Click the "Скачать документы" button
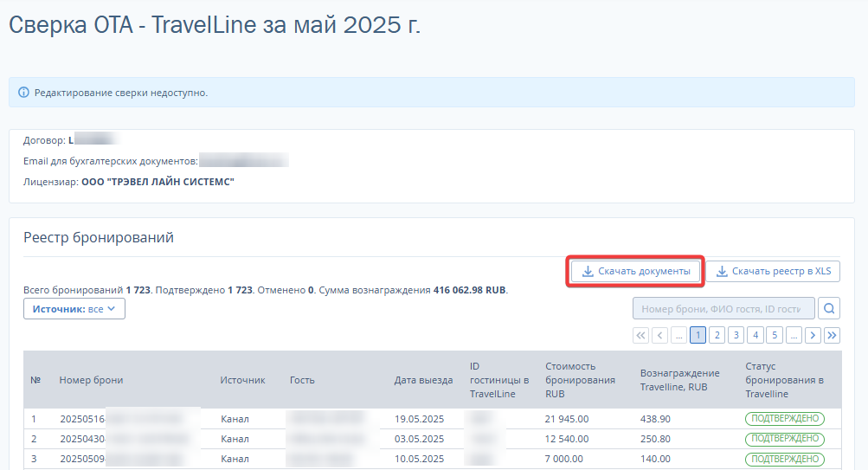 tap(635, 271)
